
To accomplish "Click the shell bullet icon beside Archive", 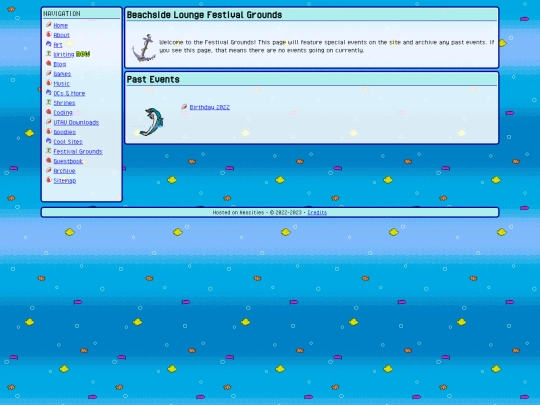I will [49, 170].
